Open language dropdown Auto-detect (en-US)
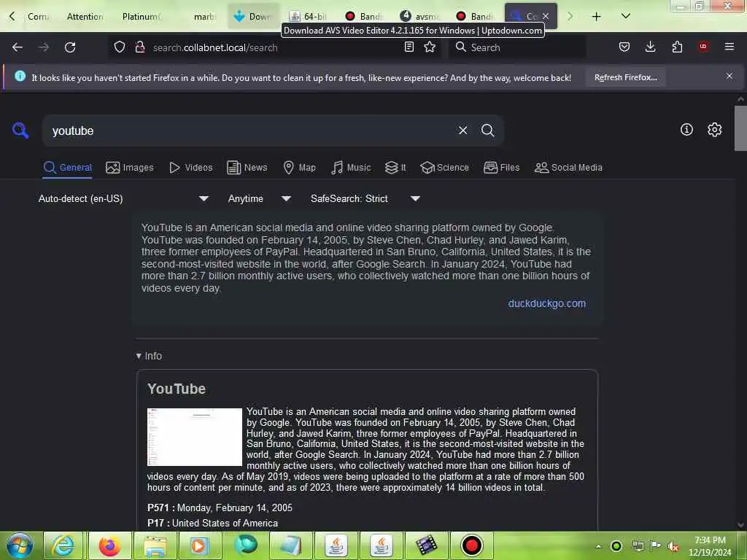747x560 pixels. [x=123, y=198]
